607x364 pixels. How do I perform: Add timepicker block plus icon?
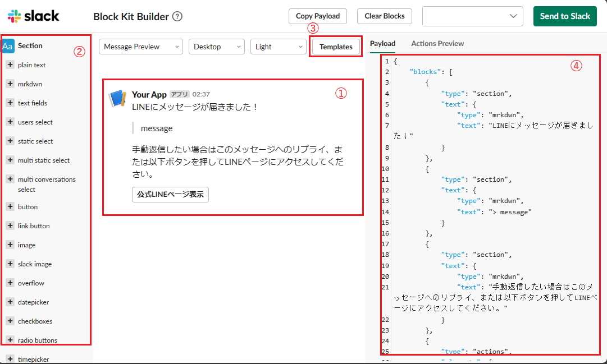pos(11,358)
